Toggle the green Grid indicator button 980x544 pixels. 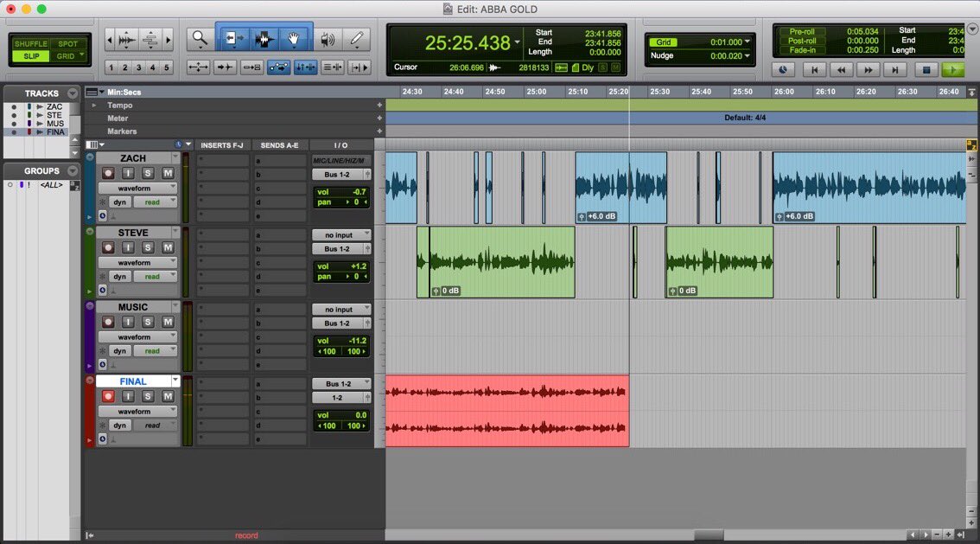(x=663, y=42)
